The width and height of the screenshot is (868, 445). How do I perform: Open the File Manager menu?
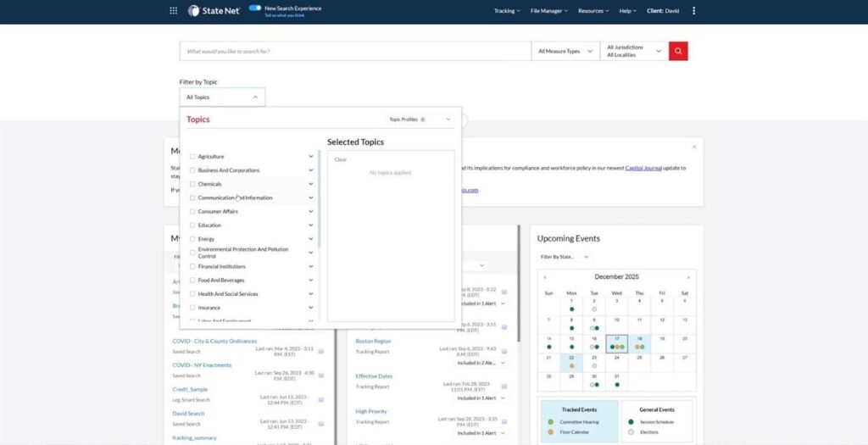[x=548, y=11]
